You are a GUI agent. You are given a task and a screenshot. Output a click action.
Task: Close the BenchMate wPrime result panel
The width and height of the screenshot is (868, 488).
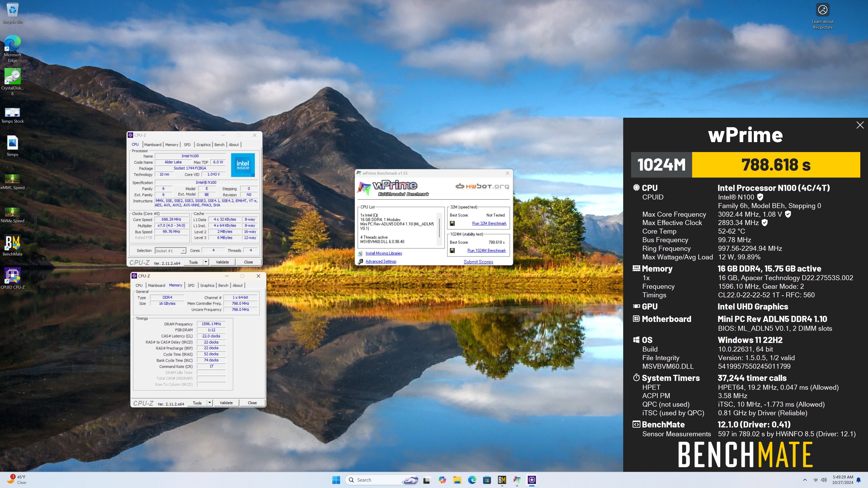pyautogui.click(x=860, y=125)
